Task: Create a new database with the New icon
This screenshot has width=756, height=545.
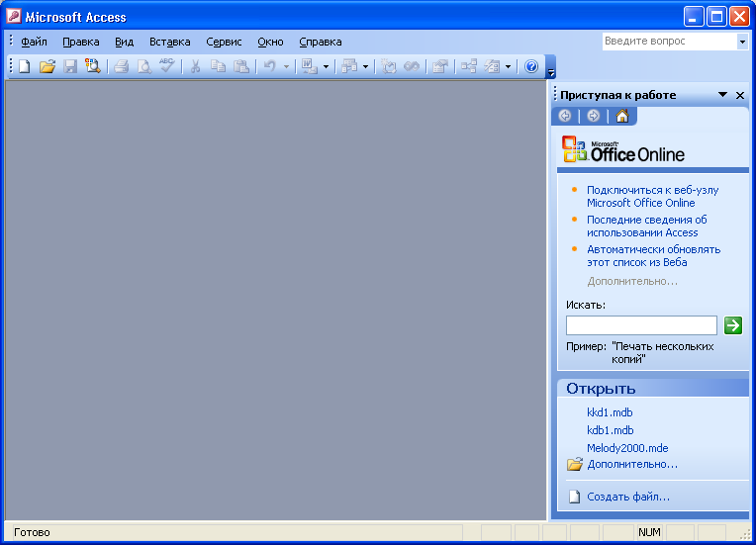Action: 24,66
